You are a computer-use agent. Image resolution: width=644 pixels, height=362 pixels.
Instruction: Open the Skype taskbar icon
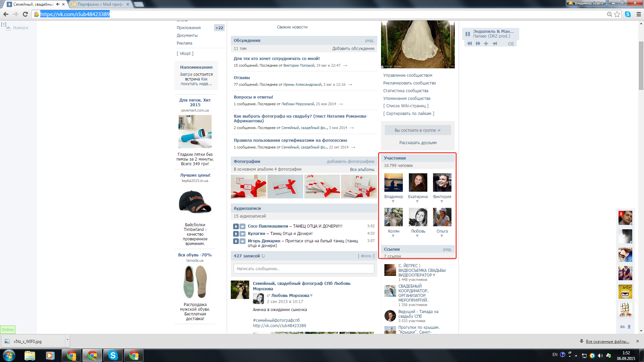(113, 355)
